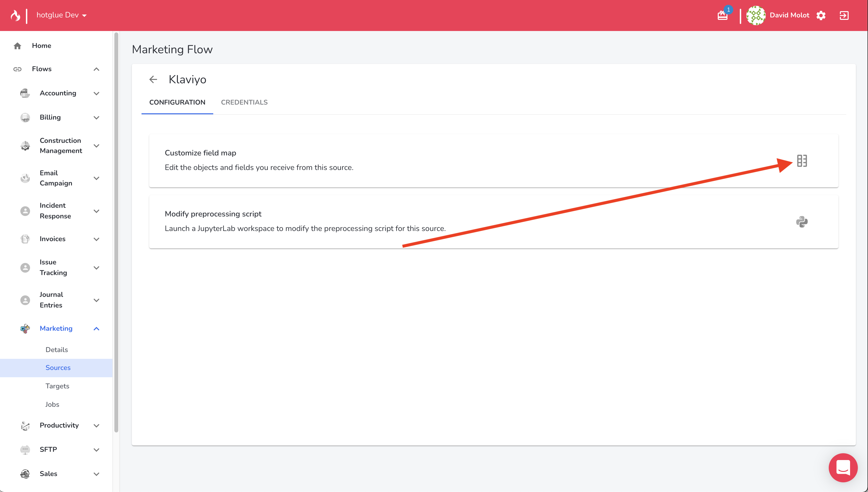The image size is (868, 492).
Task: Click the Productivity flow label
Action: 59,425
